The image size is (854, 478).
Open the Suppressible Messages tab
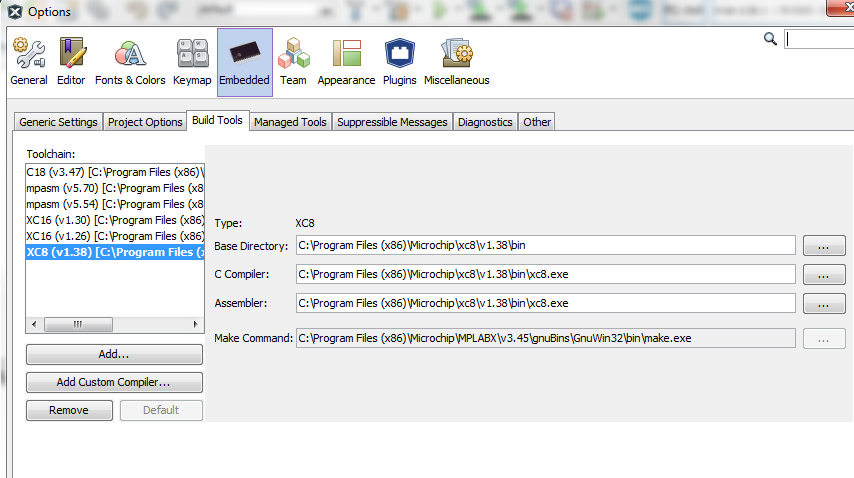tap(392, 122)
